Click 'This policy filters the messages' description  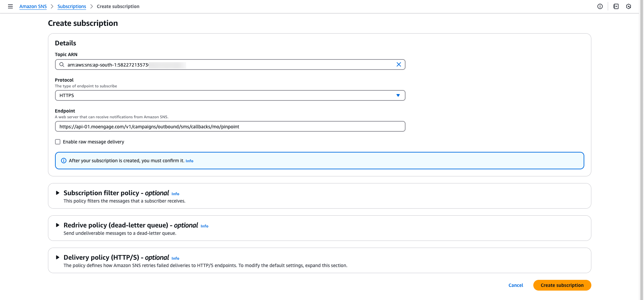pos(124,201)
